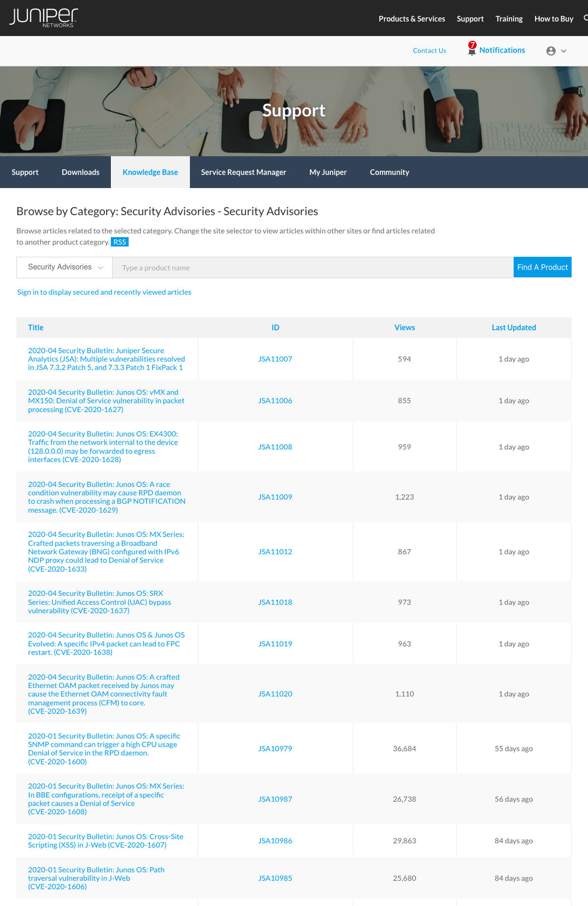The image size is (588, 906).
Task: Open the JSA11012 ID link
Action: pyautogui.click(x=275, y=552)
